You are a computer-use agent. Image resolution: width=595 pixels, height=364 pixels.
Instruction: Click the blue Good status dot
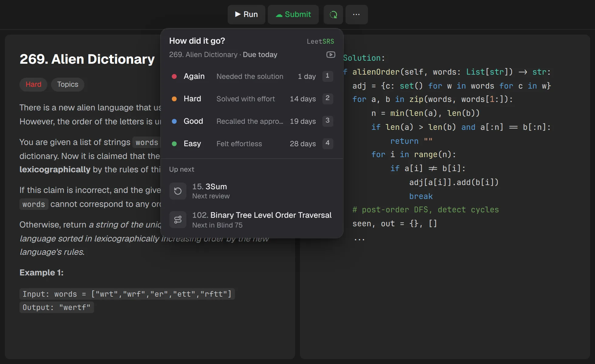click(x=174, y=121)
